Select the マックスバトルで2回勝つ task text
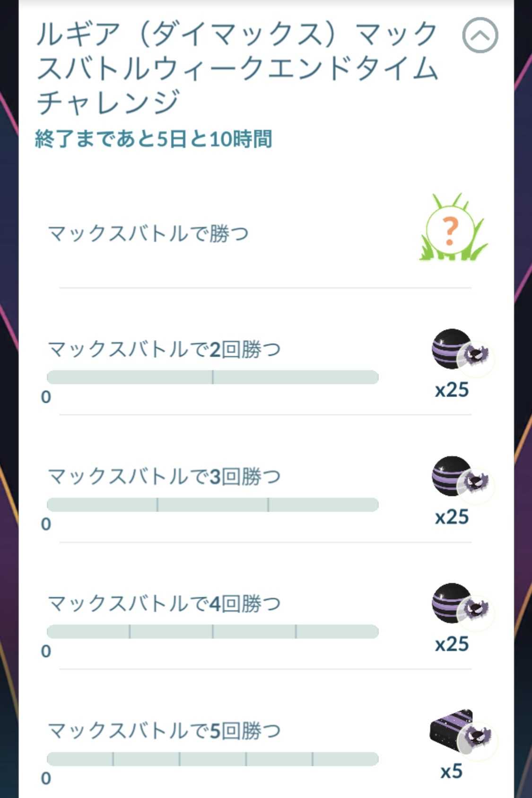This screenshot has width=532, height=798. pyautogui.click(x=164, y=349)
